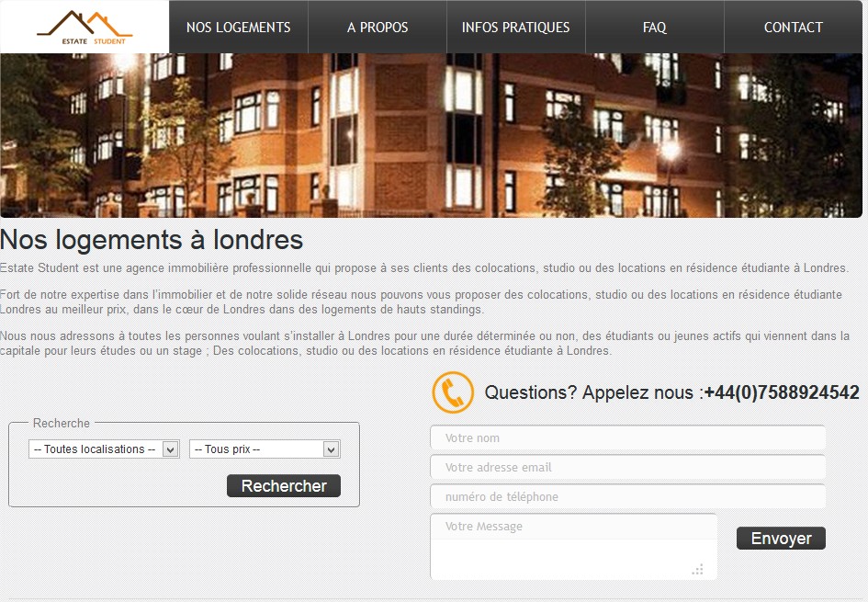Open Infos Pratiques in the navigation

pyautogui.click(x=515, y=28)
